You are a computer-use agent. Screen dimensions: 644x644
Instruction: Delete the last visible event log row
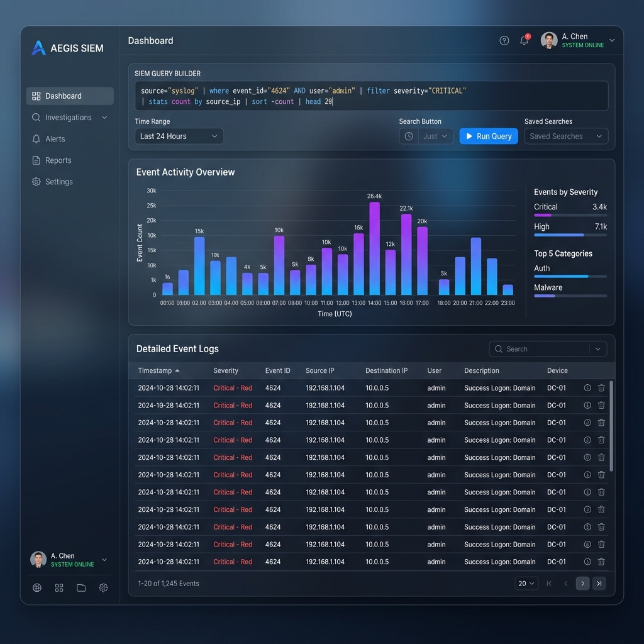click(x=601, y=562)
